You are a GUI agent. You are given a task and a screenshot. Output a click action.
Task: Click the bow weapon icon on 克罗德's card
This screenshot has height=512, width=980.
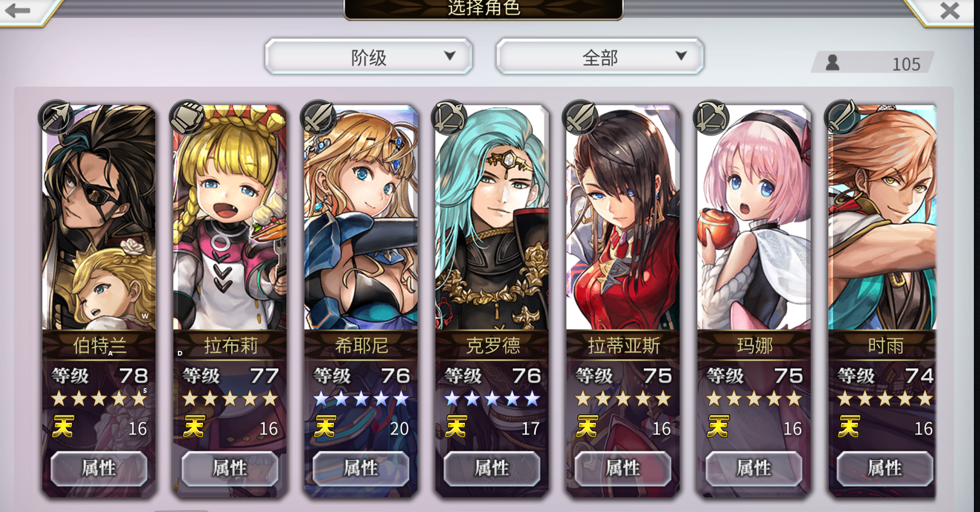pyautogui.click(x=449, y=117)
